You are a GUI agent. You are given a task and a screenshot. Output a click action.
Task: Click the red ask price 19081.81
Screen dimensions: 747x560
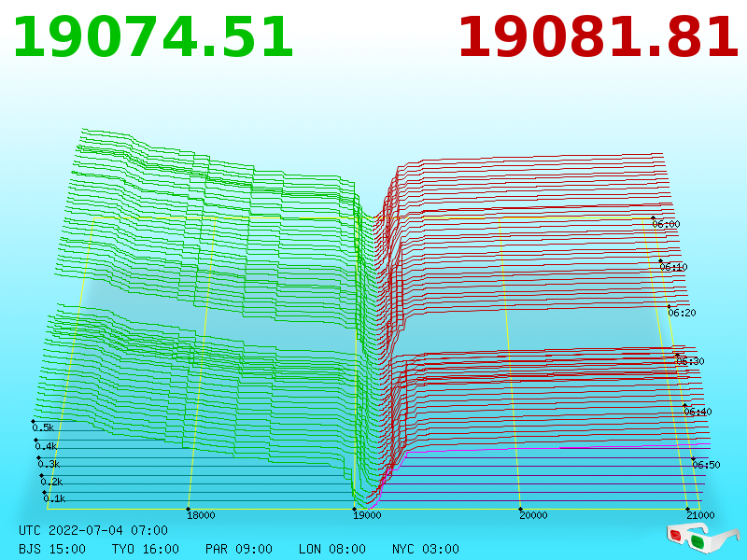coord(599,37)
